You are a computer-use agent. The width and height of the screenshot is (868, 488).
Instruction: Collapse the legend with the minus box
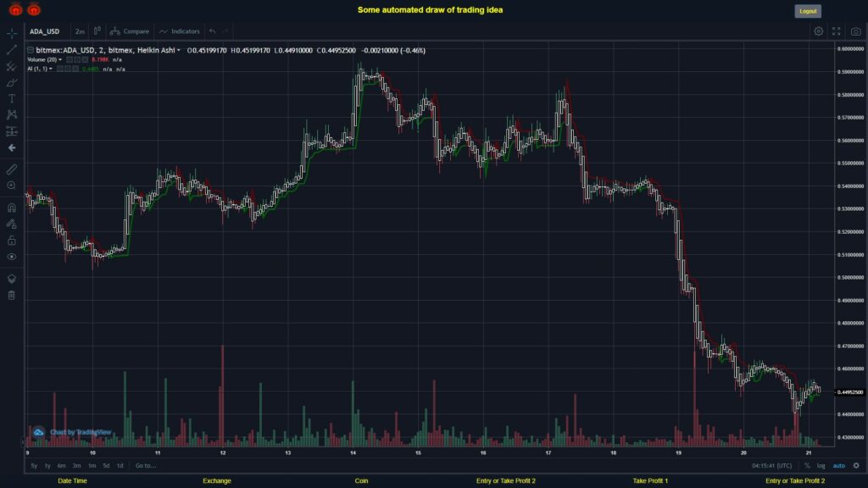31,50
